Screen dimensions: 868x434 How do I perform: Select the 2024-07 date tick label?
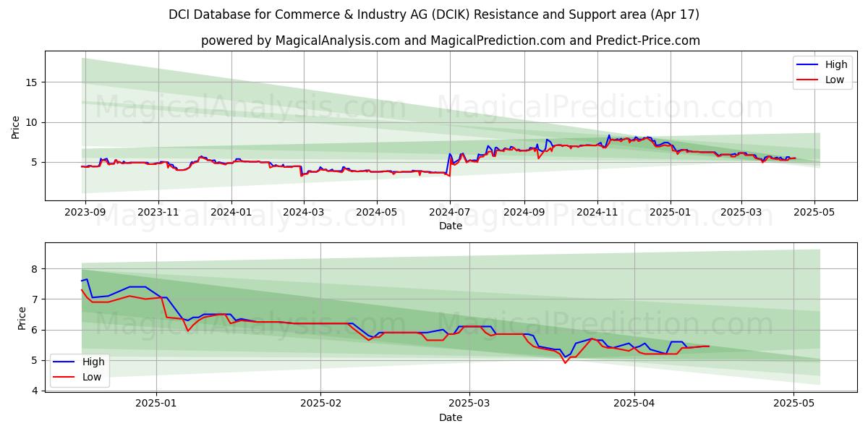pyautogui.click(x=450, y=212)
